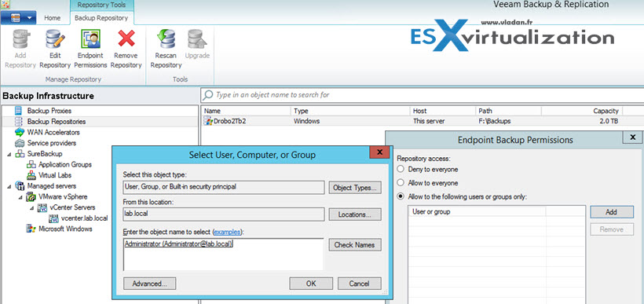Click the app icon in the title bar
The width and height of the screenshot is (644, 304).
click(x=5, y=5)
